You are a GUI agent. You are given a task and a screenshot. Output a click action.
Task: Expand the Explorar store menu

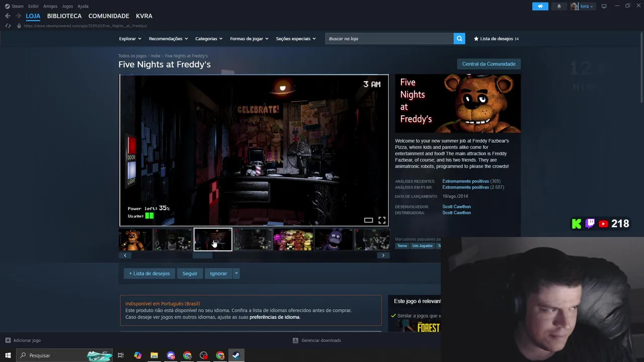130,39
